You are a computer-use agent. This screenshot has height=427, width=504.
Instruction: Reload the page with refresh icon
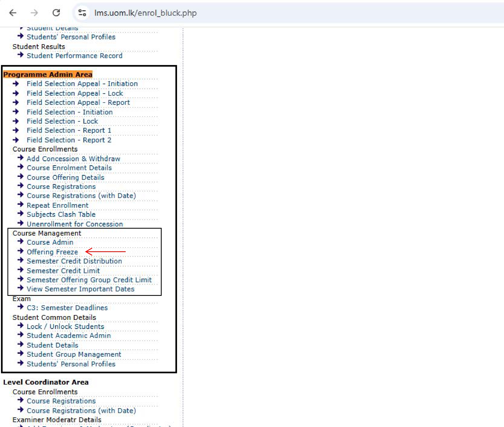click(56, 13)
